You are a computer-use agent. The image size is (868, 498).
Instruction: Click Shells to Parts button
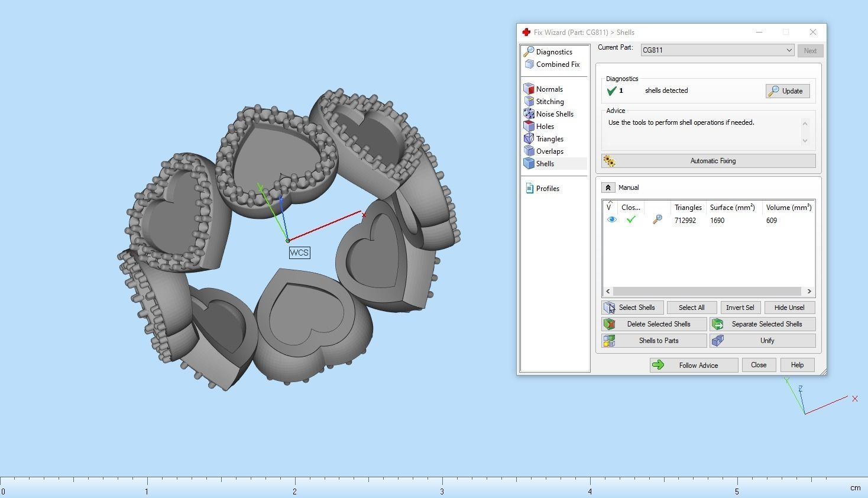tap(654, 341)
